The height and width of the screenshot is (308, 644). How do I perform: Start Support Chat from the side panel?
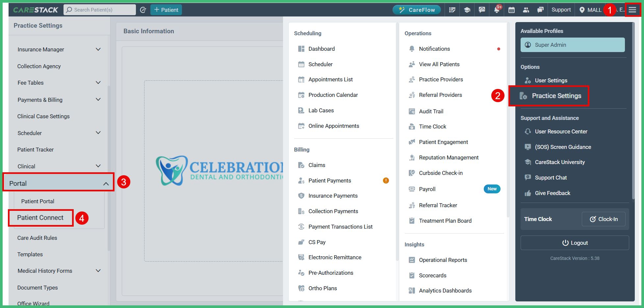click(550, 177)
